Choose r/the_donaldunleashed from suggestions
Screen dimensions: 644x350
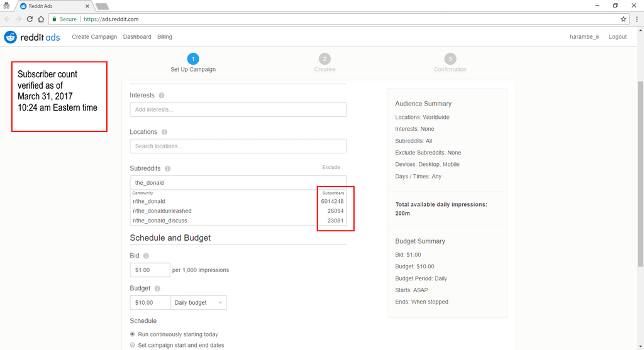(238, 211)
